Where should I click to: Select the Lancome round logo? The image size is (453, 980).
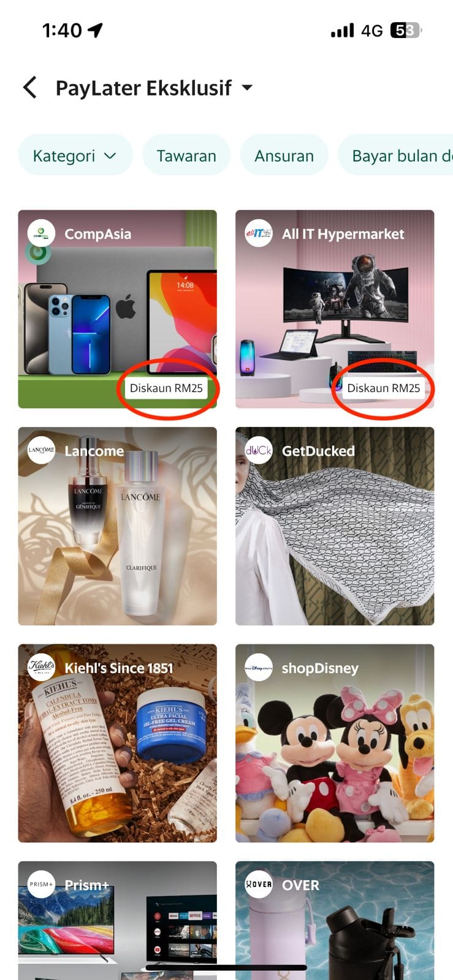click(41, 450)
